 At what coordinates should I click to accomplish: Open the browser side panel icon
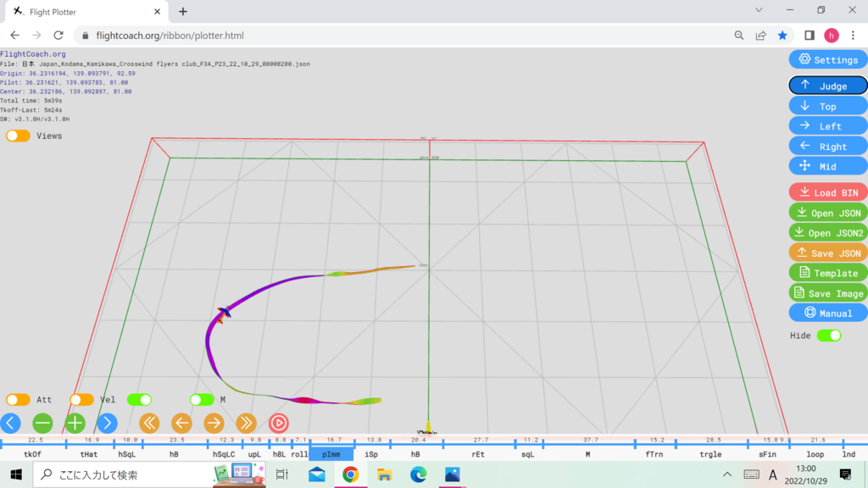coord(810,36)
